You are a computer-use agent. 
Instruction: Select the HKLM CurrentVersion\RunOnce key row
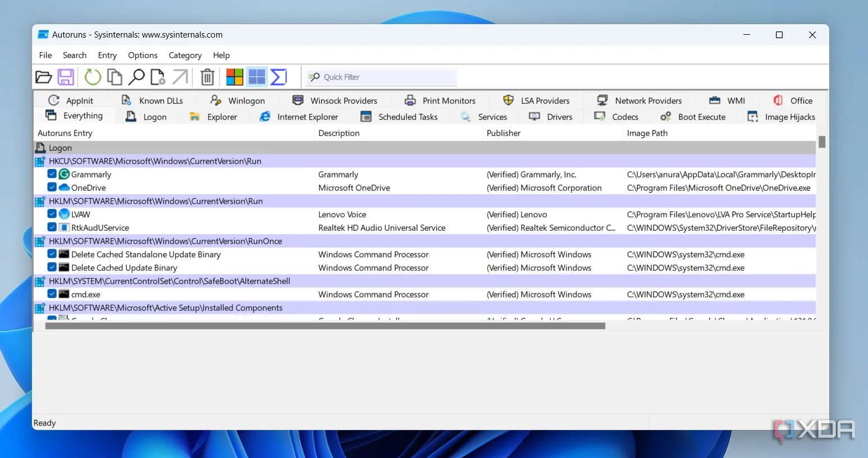click(424, 241)
